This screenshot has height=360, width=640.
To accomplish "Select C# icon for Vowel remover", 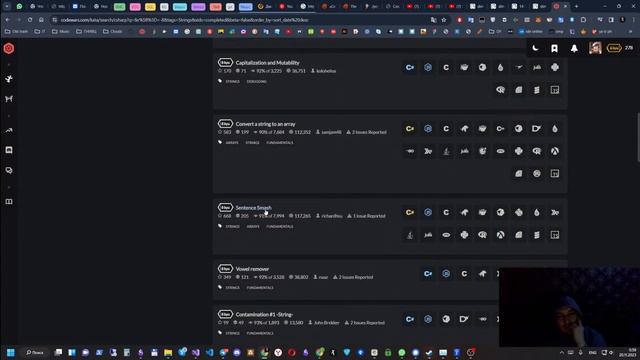I will click(x=428, y=273).
